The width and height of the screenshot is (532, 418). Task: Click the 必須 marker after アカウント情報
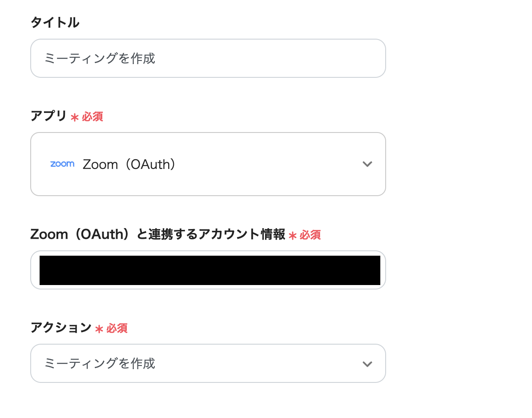310,235
